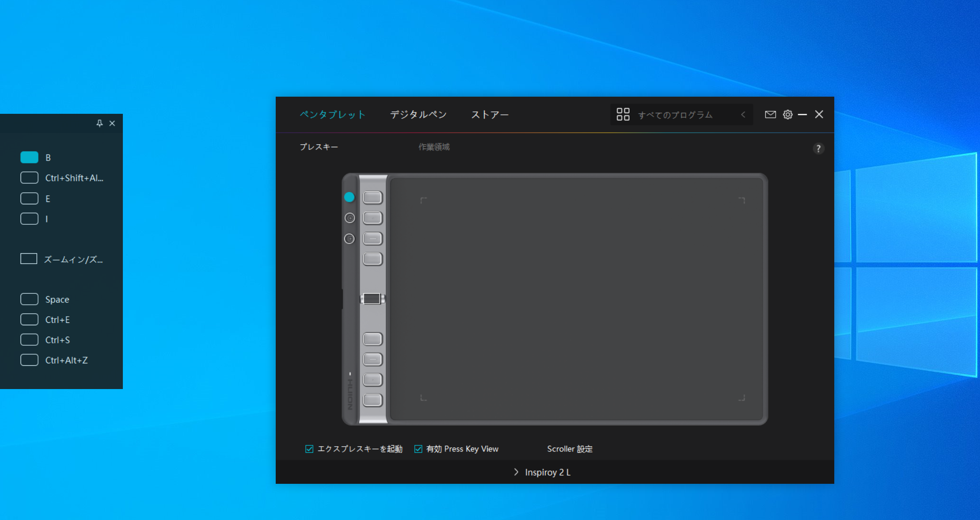The width and height of the screenshot is (980, 520).
Task: Select the scroller key in tablet middle
Action: point(372,299)
